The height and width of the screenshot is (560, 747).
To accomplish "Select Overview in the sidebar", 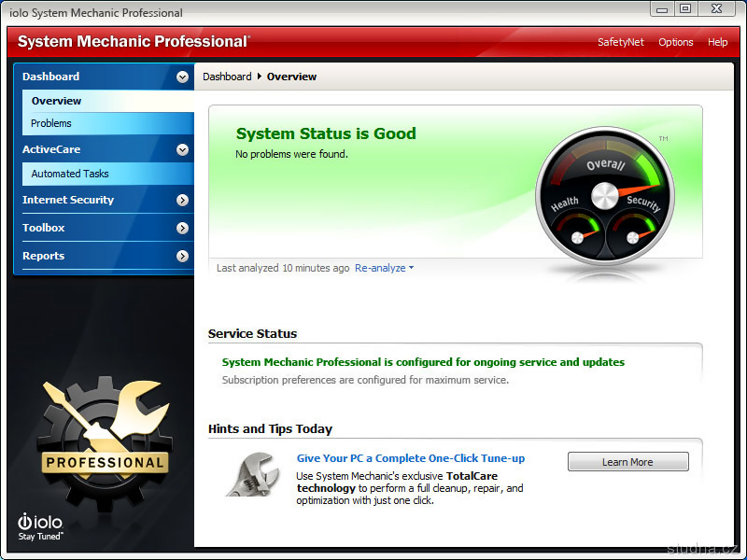I will click(x=108, y=101).
